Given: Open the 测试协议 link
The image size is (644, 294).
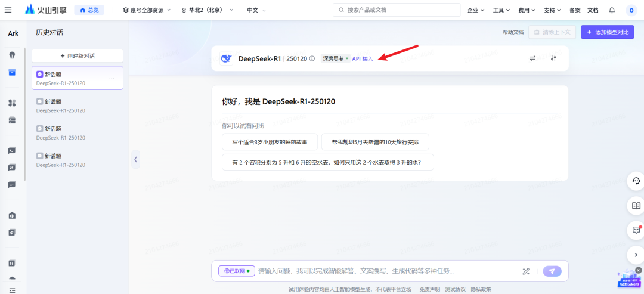Looking at the screenshot, I should [456, 289].
